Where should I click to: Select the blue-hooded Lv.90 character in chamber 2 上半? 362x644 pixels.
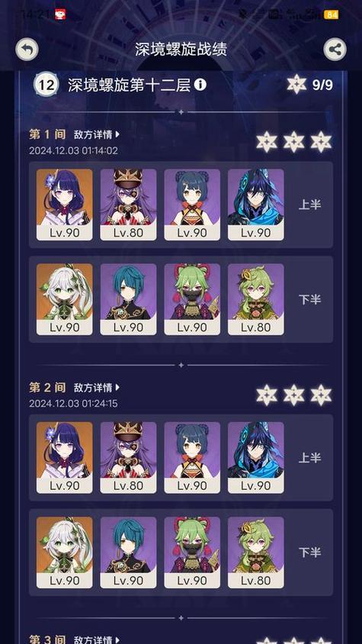(256, 458)
